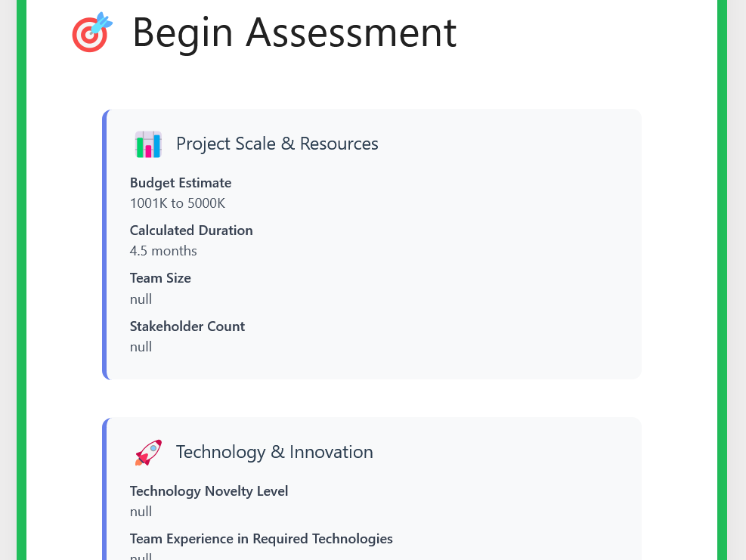
Task: Select the Technology & Innovation section title
Action: pyautogui.click(x=274, y=452)
